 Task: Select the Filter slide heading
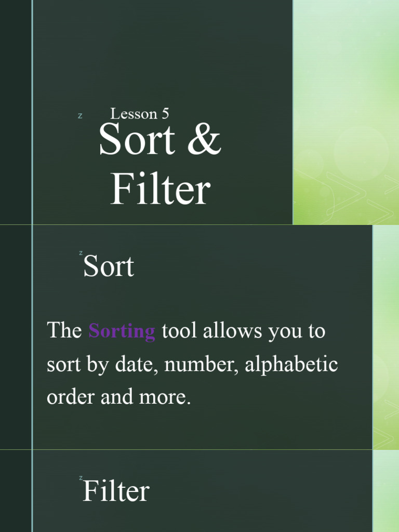pyautogui.click(x=116, y=490)
